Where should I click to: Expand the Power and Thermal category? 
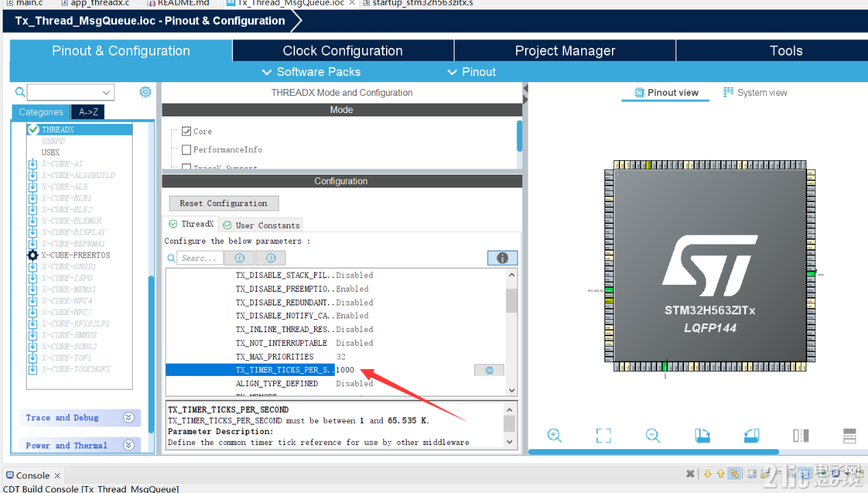coord(81,445)
